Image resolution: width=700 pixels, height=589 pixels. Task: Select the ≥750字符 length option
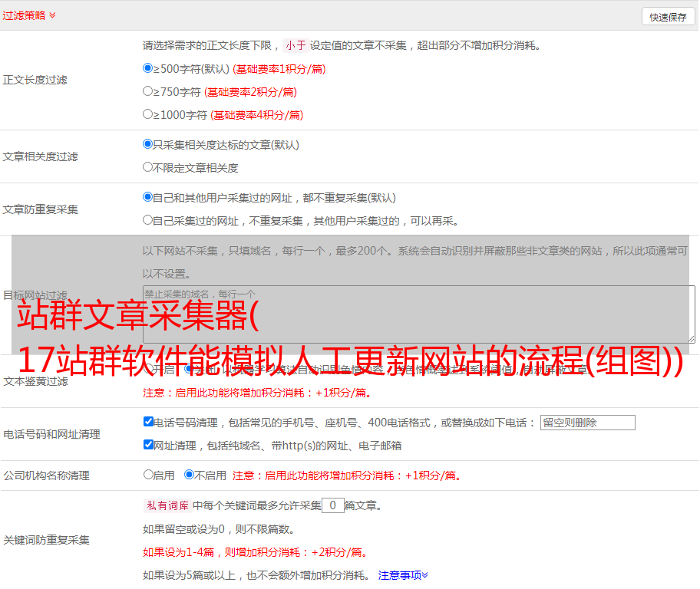[148, 91]
